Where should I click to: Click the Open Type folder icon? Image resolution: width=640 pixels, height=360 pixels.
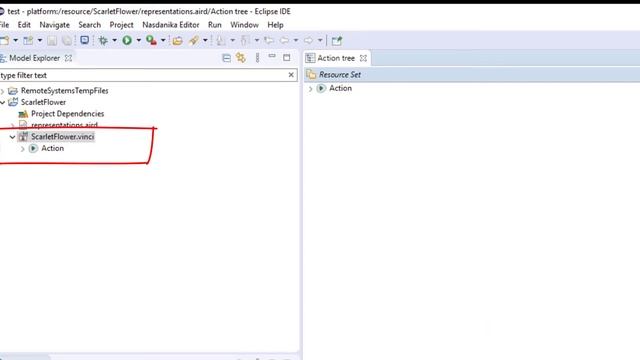pyautogui.click(x=177, y=40)
